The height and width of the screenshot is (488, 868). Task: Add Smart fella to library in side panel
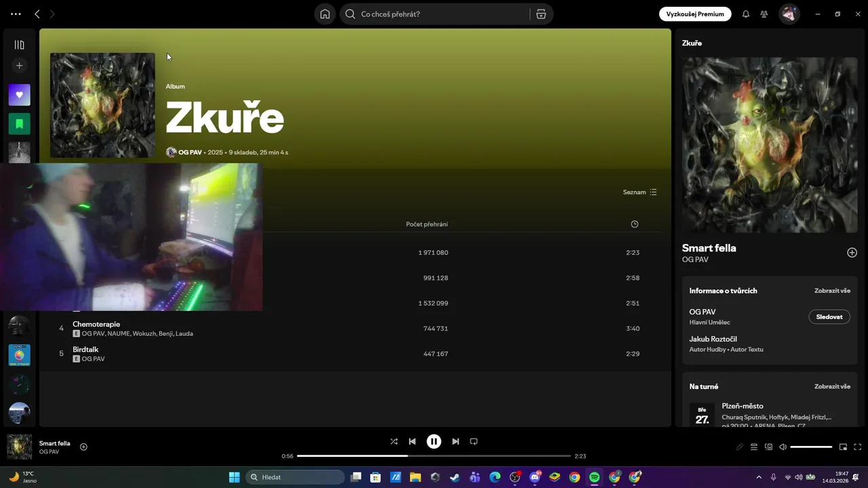[852, 253]
